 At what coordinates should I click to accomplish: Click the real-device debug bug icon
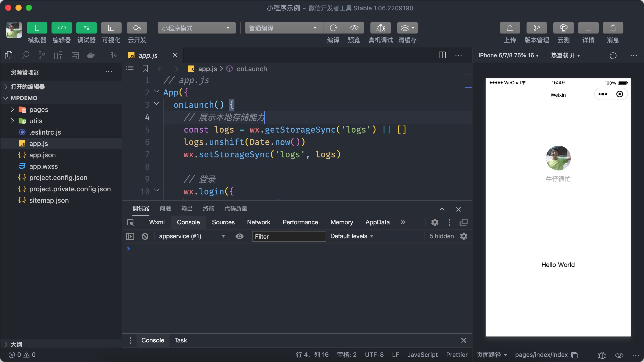point(380,28)
